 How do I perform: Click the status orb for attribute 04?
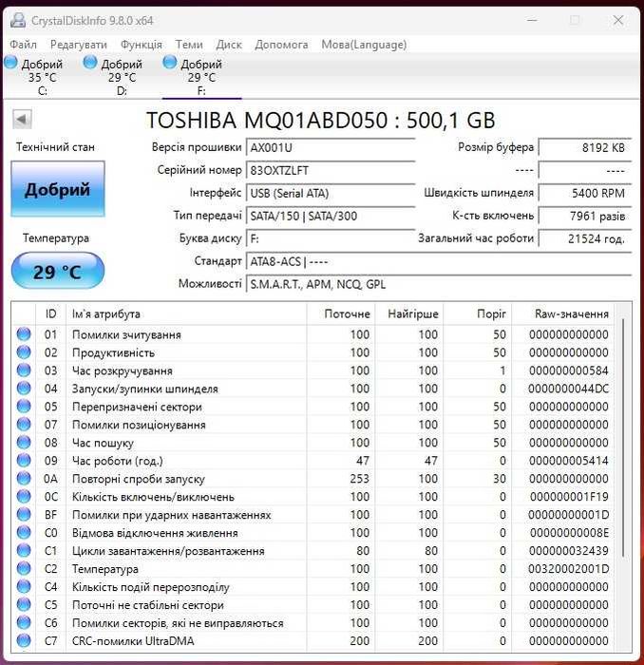point(24,388)
